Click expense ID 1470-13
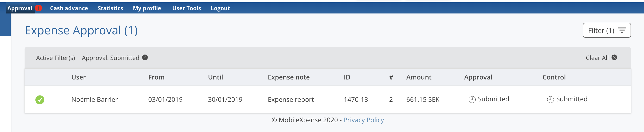This screenshot has width=644, height=132. coord(356,100)
